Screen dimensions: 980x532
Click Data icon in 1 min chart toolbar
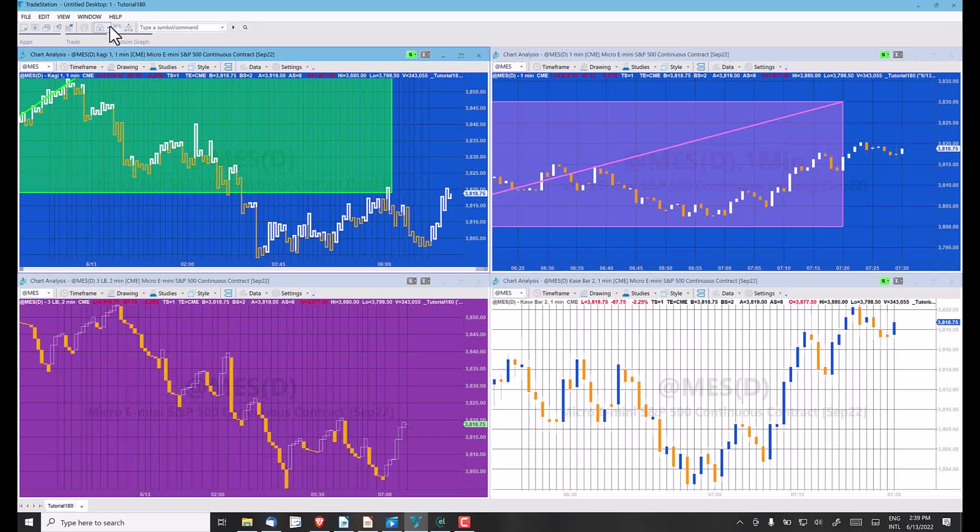tap(716, 67)
